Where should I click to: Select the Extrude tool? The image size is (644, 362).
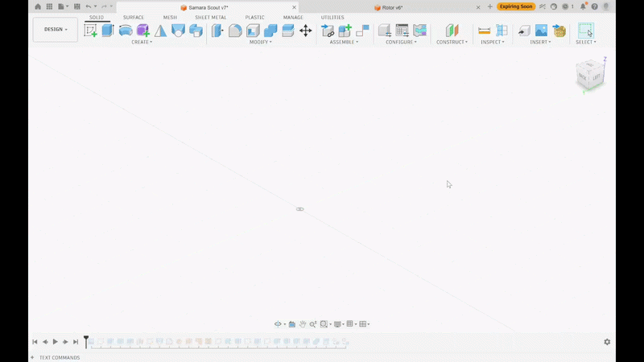coord(108,31)
